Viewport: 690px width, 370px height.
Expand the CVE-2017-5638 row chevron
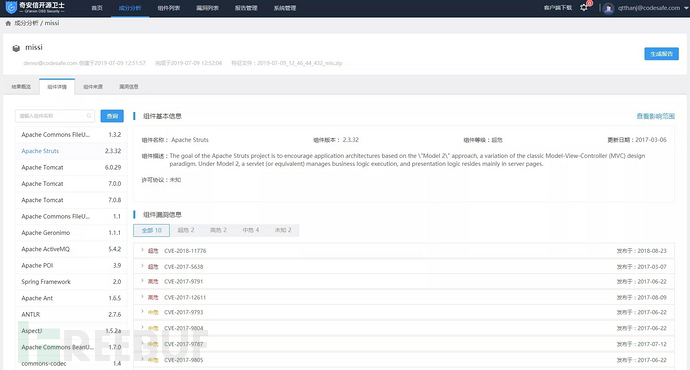[x=142, y=266]
